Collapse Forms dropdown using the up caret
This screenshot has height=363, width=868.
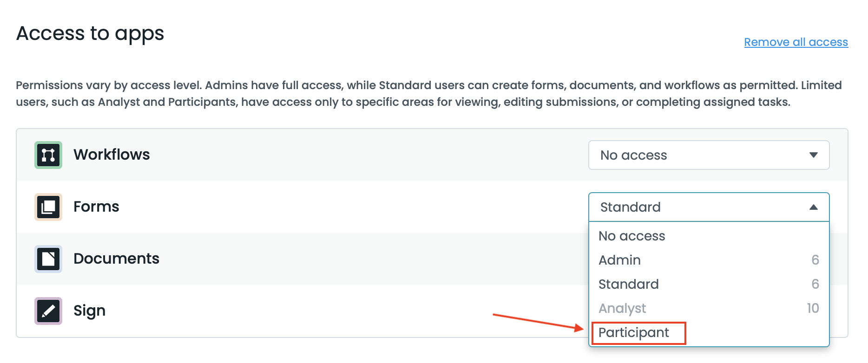tap(813, 207)
